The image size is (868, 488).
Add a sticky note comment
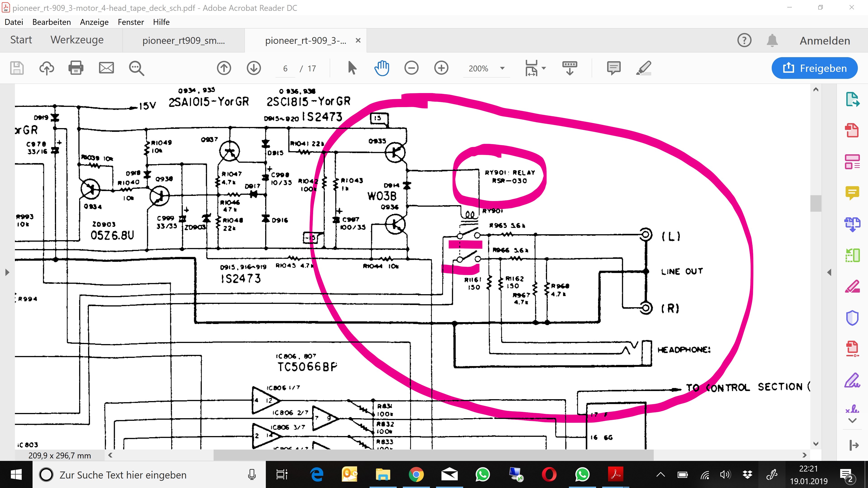[614, 68]
